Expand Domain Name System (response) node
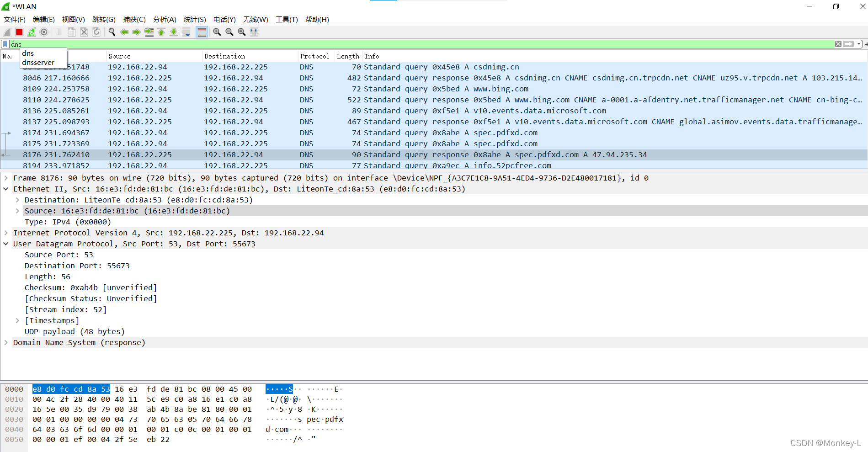This screenshot has height=452, width=868. [6, 342]
